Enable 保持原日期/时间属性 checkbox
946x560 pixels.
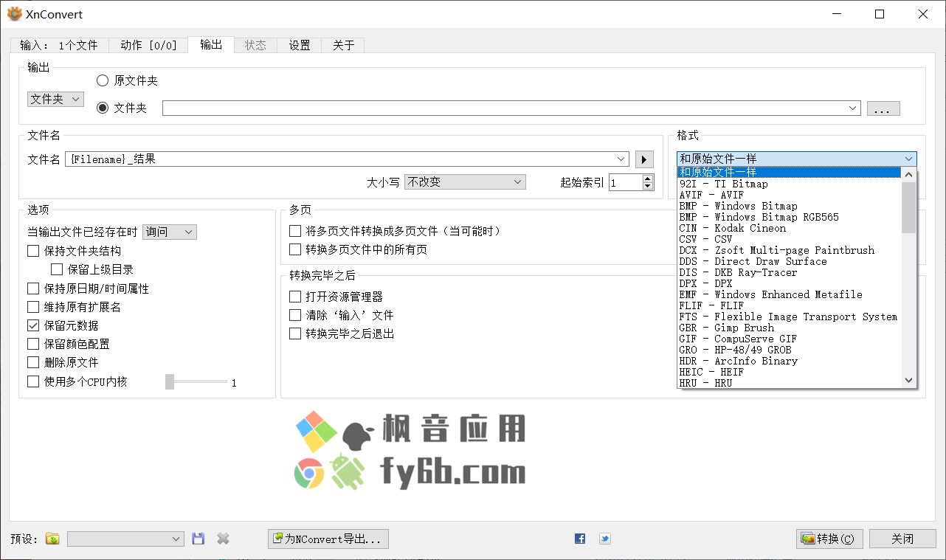tap(33, 288)
